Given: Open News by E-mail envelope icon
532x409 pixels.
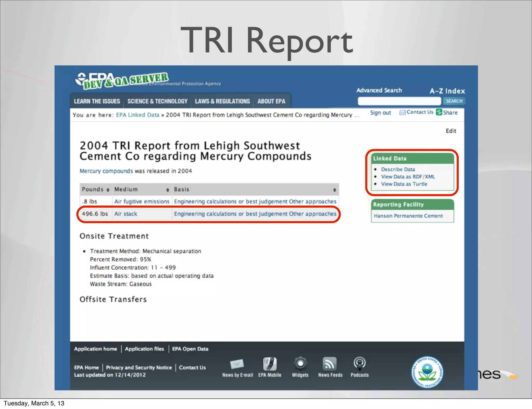Looking at the screenshot, I should 237,364.
